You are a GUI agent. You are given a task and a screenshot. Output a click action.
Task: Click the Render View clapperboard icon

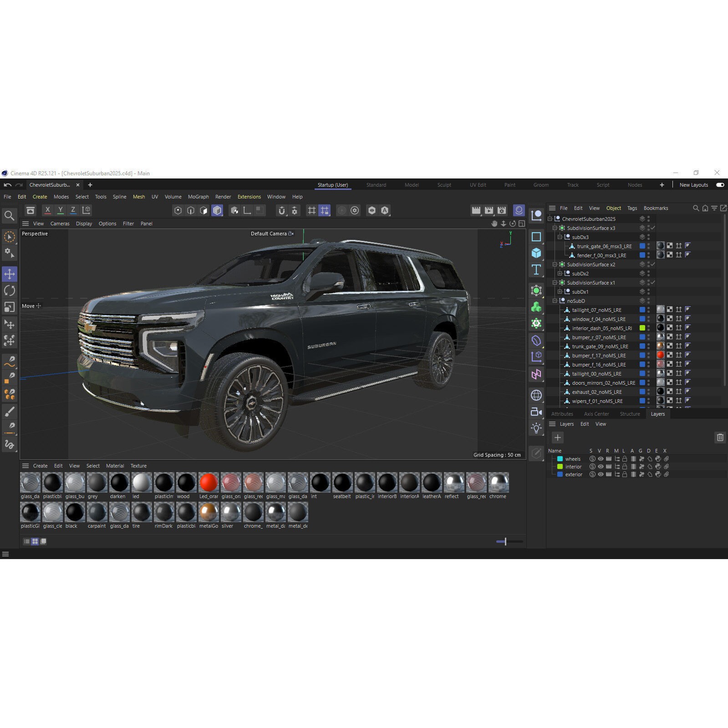476,210
